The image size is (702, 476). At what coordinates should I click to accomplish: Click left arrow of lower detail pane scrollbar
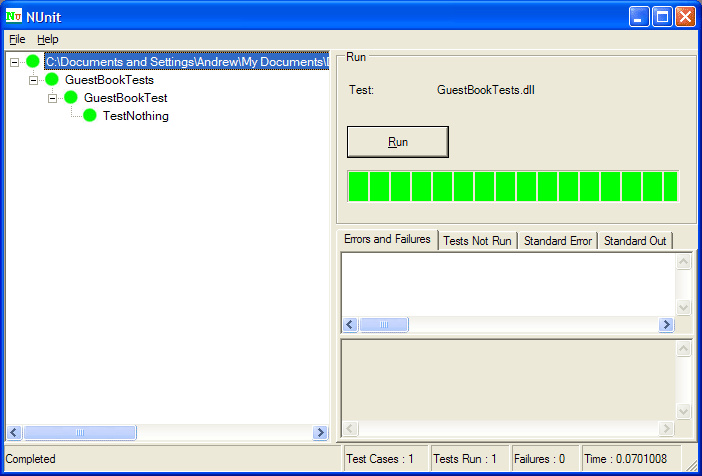350,429
